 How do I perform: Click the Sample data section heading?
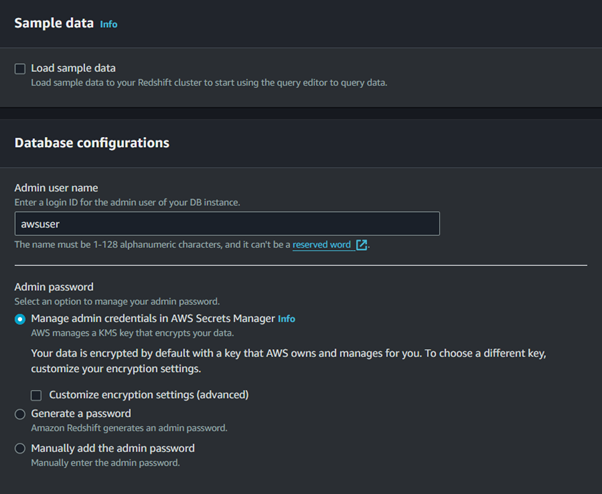[x=54, y=23]
